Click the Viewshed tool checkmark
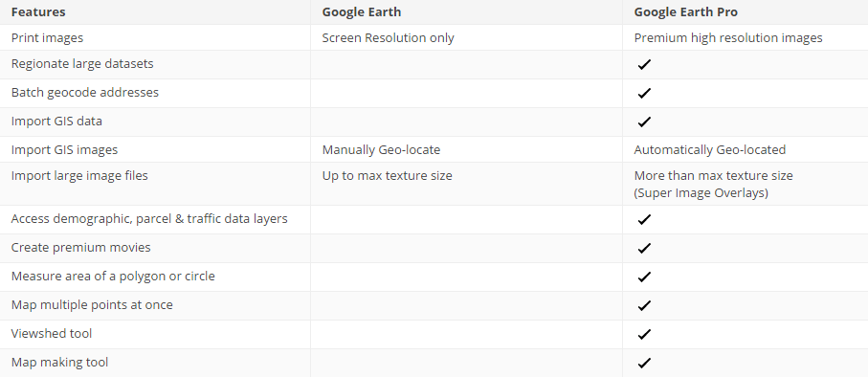This screenshot has height=377, width=868. [x=643, y=335]
